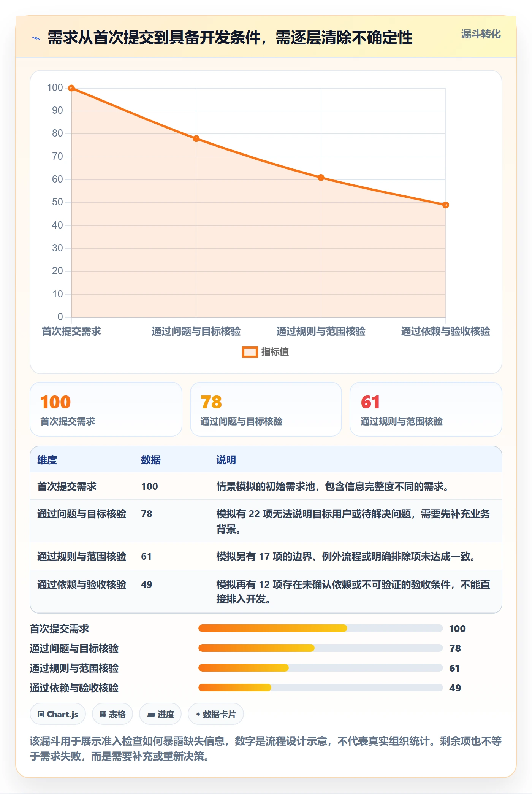The width and height of the screenshot is (532, 794).
Task: Click the 表格 chip
Action: point(112,714)
